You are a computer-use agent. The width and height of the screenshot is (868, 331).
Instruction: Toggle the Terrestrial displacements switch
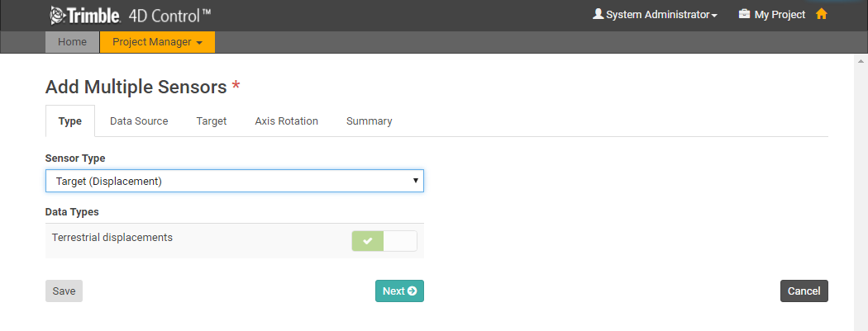coord(384,241)
